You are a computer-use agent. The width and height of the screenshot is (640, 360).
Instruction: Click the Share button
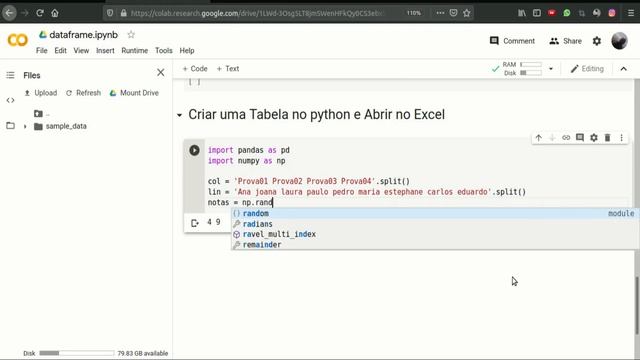pos(565,41)
